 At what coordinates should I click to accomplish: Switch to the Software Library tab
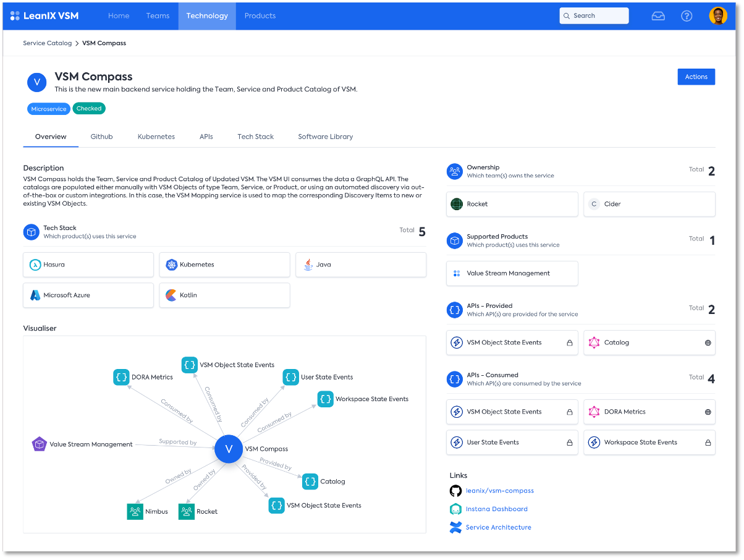pyautogui.click(x=326, y=137)
